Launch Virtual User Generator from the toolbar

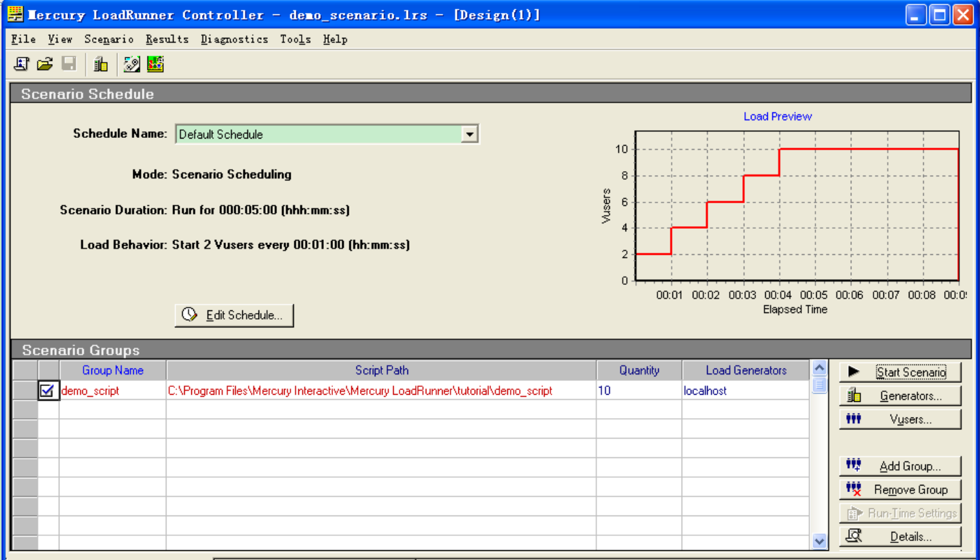[131, 64]
